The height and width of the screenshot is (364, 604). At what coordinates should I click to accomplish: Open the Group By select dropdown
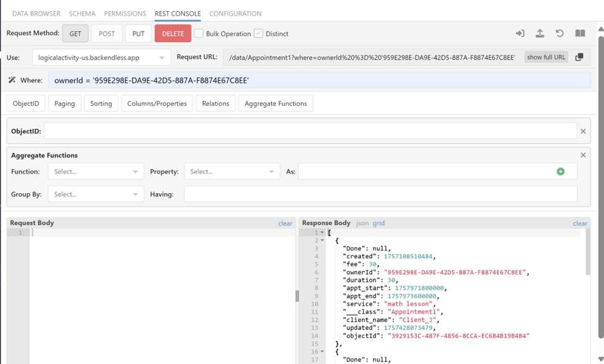[96, 194]
